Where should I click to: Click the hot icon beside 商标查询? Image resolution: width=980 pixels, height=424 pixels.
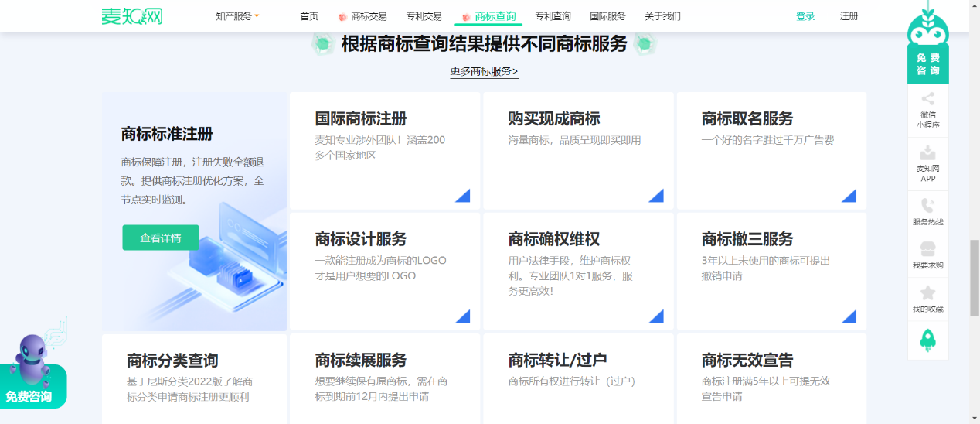tap(466, 17)
